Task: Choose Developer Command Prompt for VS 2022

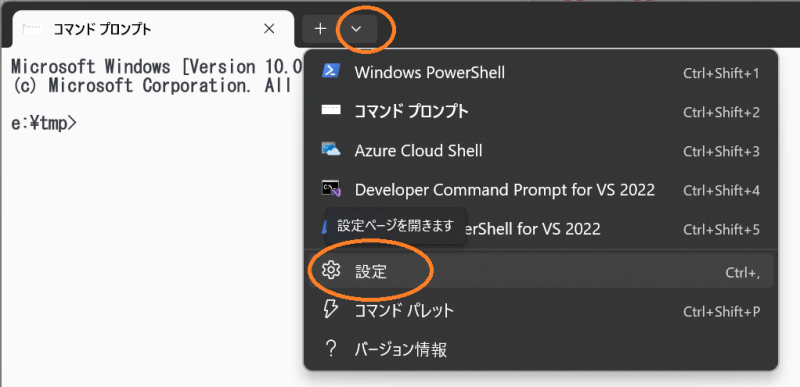Action: point(541,190)
